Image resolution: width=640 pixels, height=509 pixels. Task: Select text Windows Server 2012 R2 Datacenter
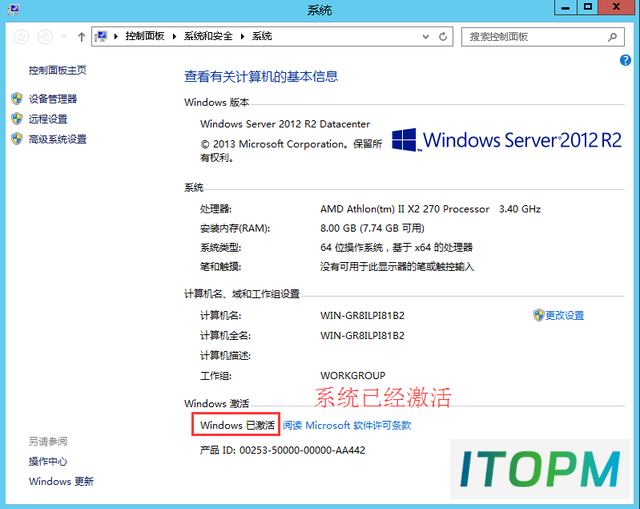285,124
